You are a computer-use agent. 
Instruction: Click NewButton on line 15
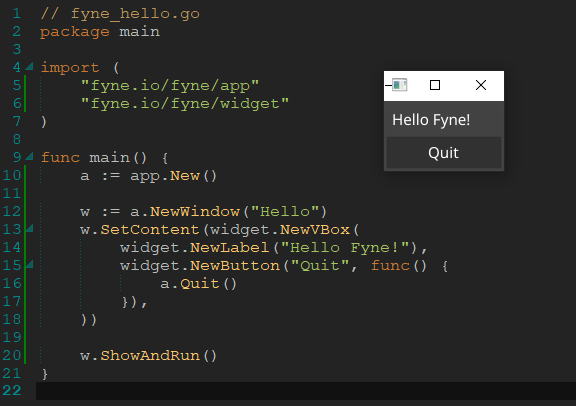(x=235, y=266)
